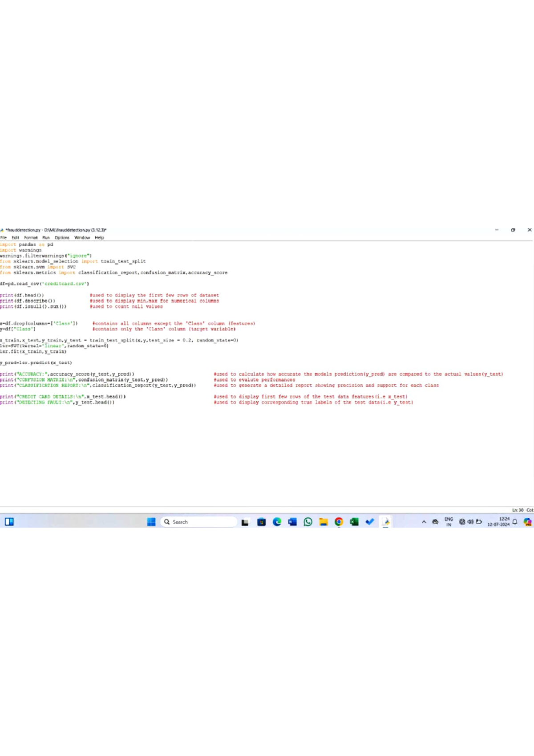The height and width of the screenshot is (756, 534).
Task: Open the Edit menu
Action: point(16,238)
